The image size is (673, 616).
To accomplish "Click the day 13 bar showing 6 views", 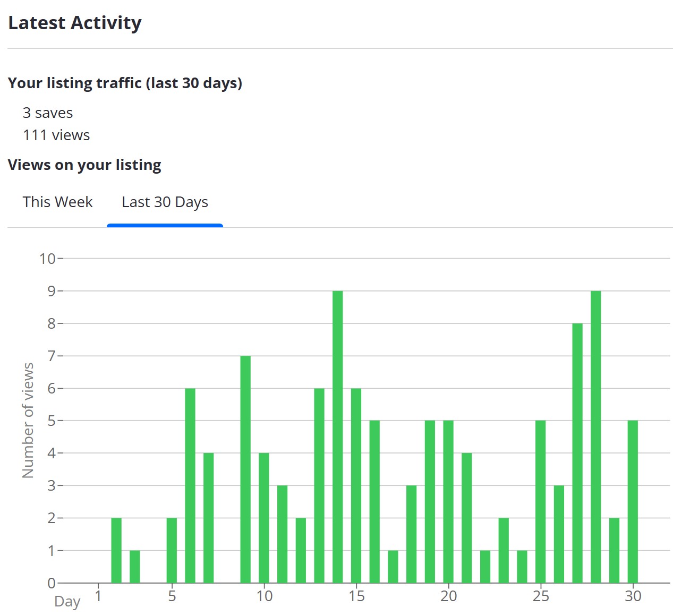I will click(319, 486).
